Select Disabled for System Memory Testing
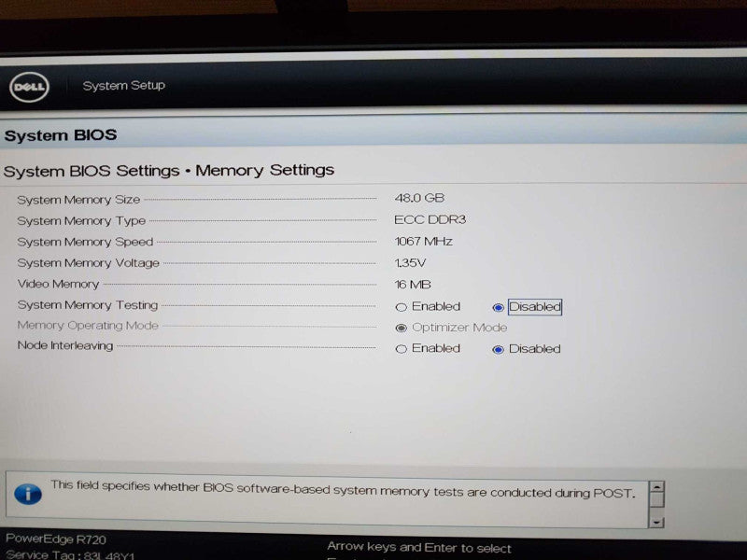747x560 pixels. coord(498,308)
